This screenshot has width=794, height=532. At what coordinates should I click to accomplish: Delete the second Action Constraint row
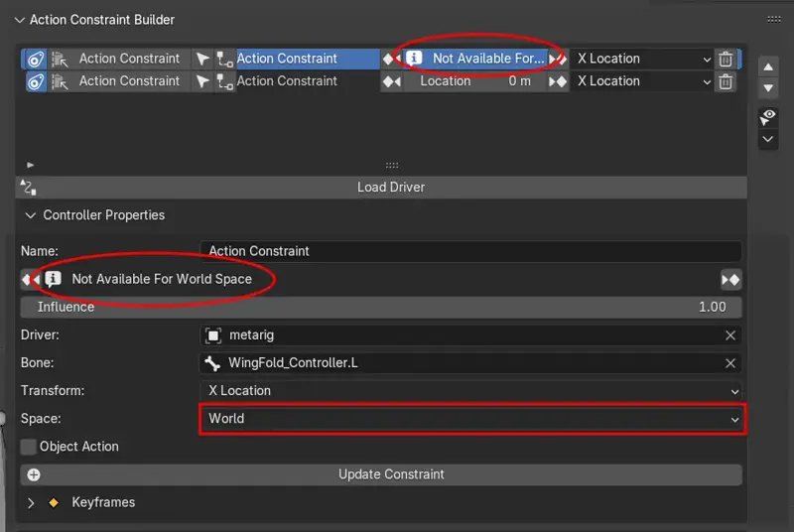727,81
